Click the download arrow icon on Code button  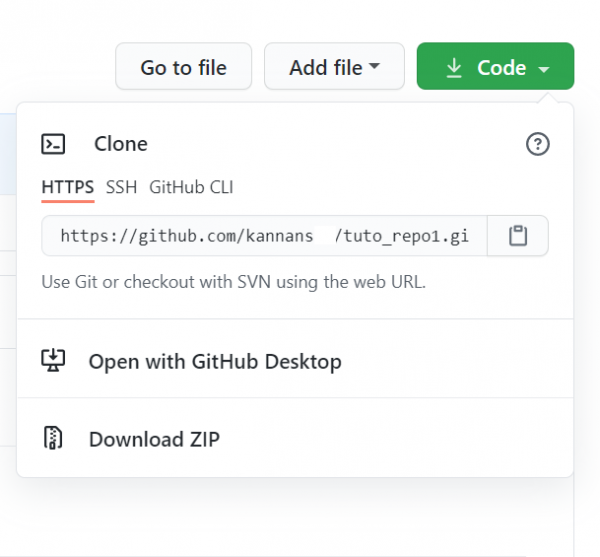tap(454, 68)
